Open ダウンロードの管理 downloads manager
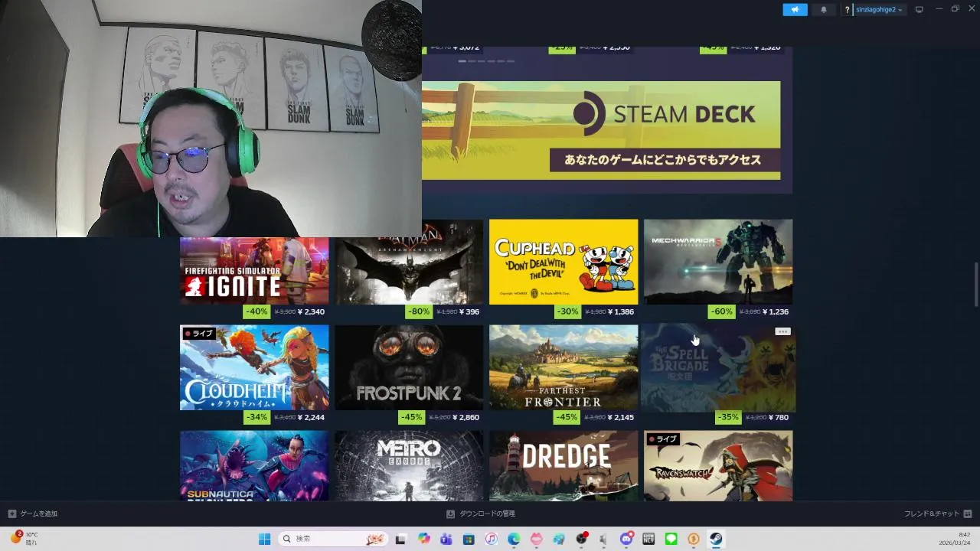Image resolution: width=980 pixels, height=551 pixels. [x=480, y=514]
